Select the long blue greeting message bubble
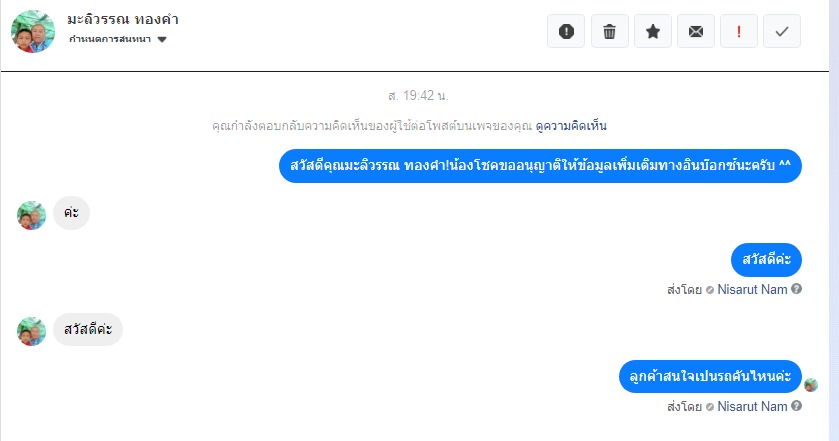 click(540, 165)
